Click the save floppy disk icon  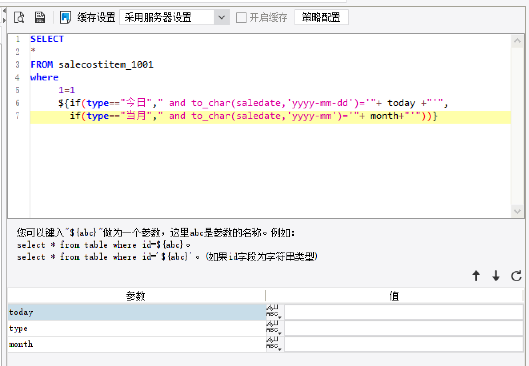pyautogui.click(x=40, y=17)
